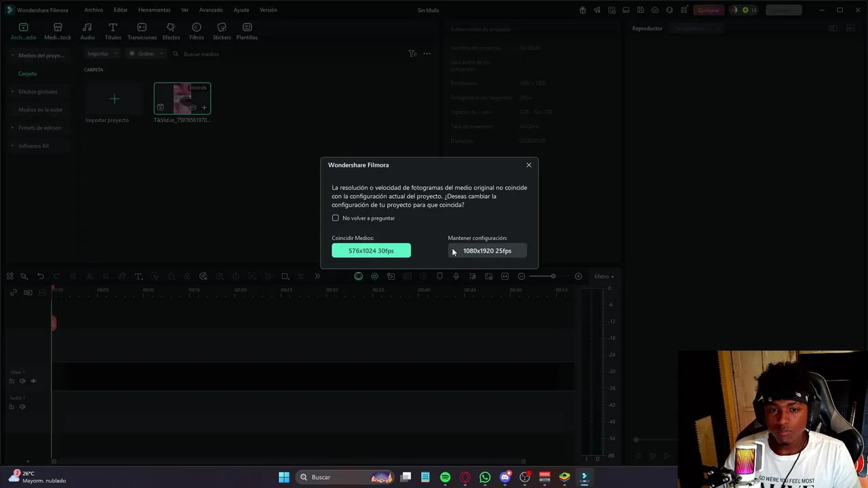Expand Medios globales in sidebar
Viewport: 868px width, 488px height.
click(12, 91)
